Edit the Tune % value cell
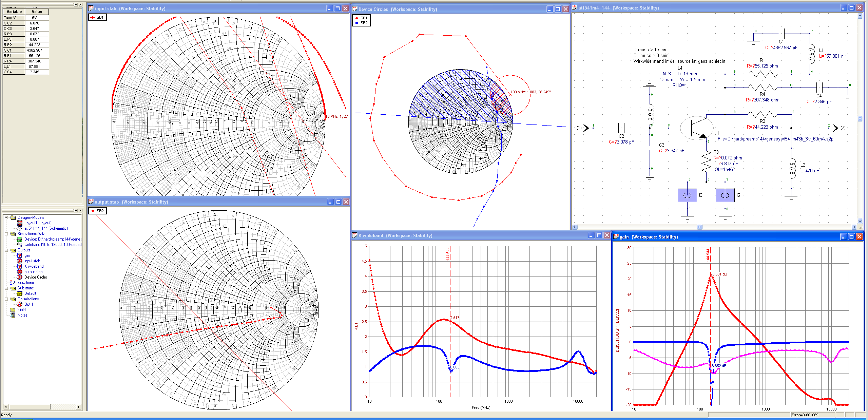The width and height of the screenshot is (868, 420). pyautogui.click(x=37, y=18)
